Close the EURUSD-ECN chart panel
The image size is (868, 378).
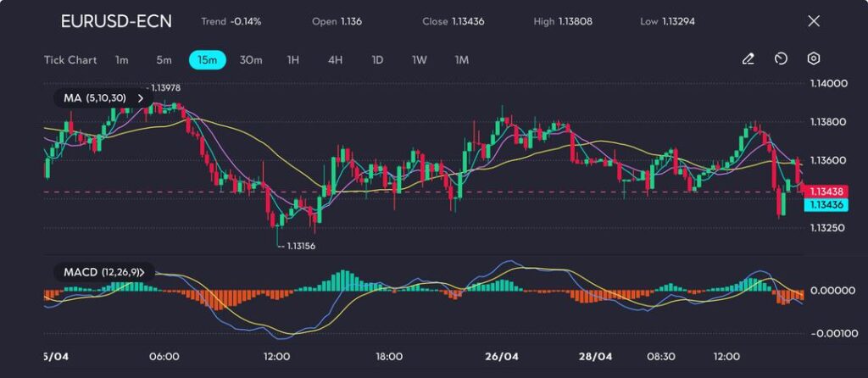[814, 21]
